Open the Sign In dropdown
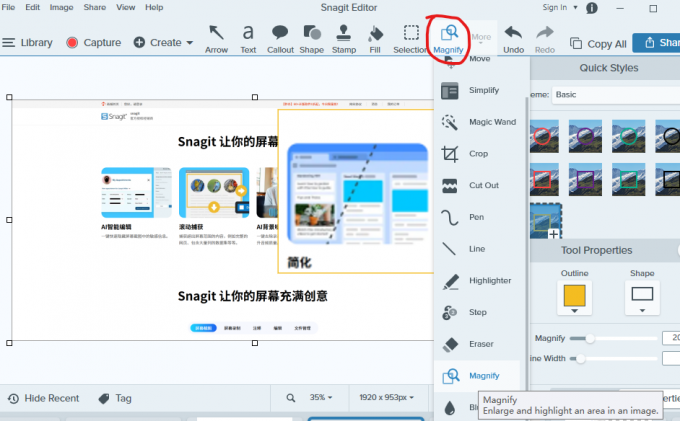The height and width of the screenshot is (421, 680). tap(560, 7)
